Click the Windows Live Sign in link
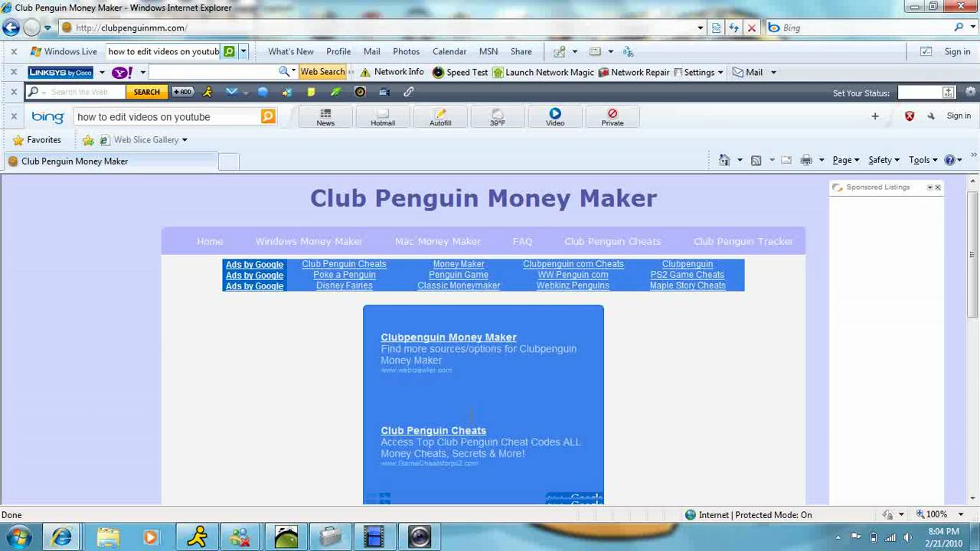The image size is (980, 551). click(957, 51)
